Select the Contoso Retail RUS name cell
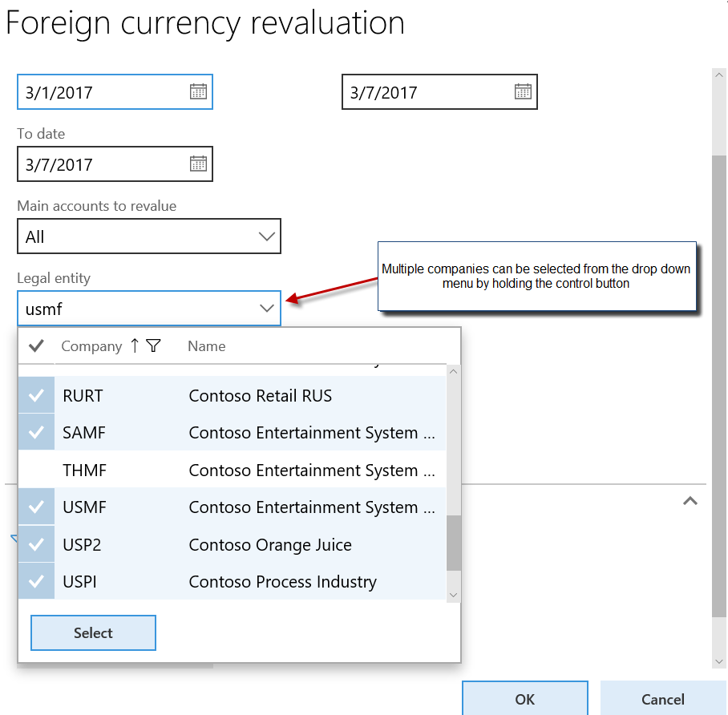Screen dimensions: 728x715 [x=261, y=395]
